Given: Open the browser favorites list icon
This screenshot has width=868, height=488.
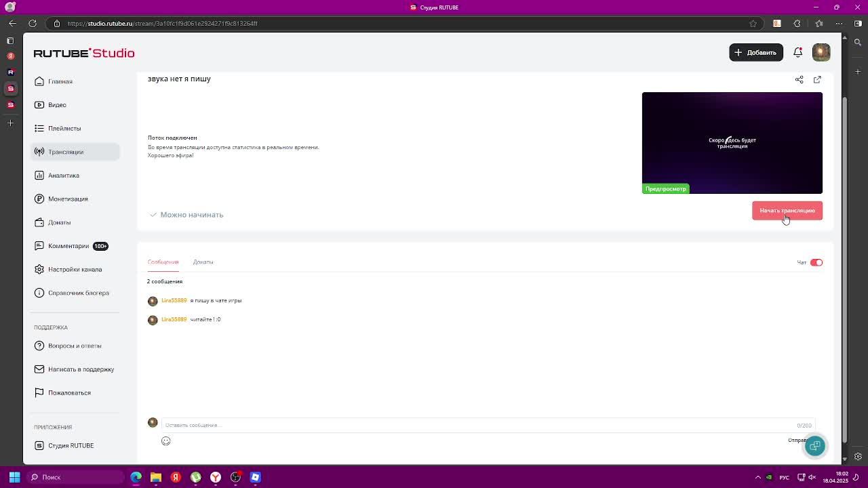Looking at the screenshot, I should pyautogui.click(x=819, y=23).
